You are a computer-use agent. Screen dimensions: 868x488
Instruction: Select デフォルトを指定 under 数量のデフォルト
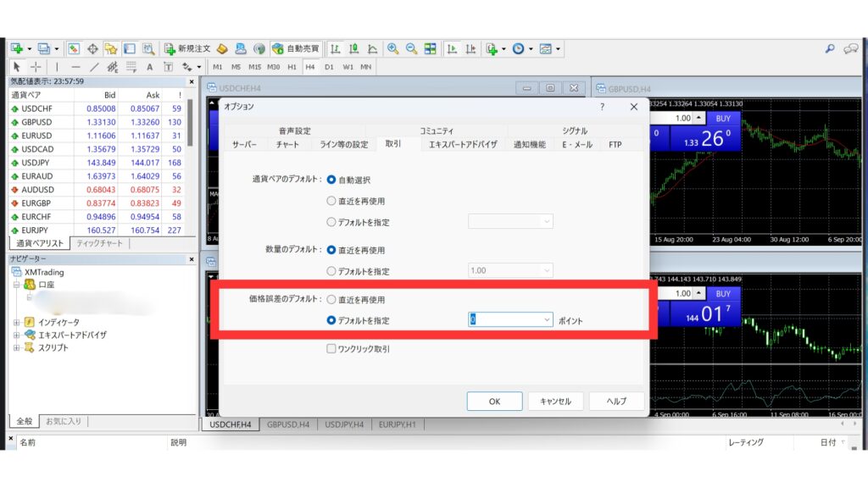[331, 271]
